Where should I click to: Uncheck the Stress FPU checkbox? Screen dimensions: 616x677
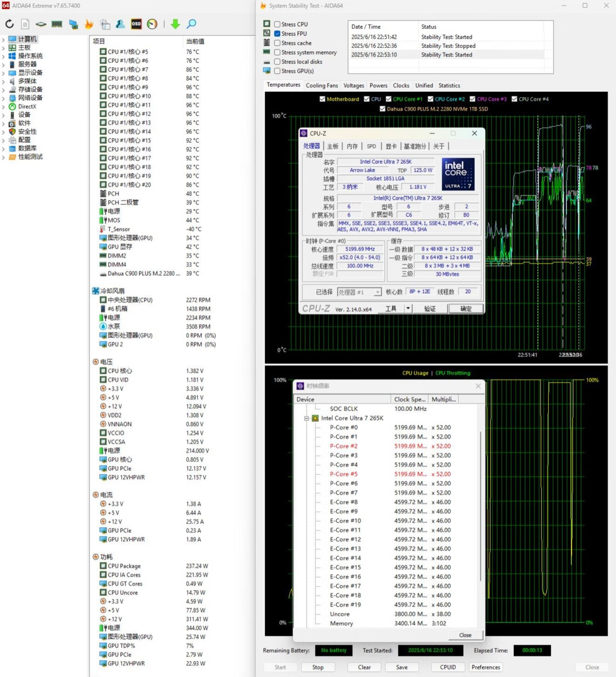click(x=277, y=34)
